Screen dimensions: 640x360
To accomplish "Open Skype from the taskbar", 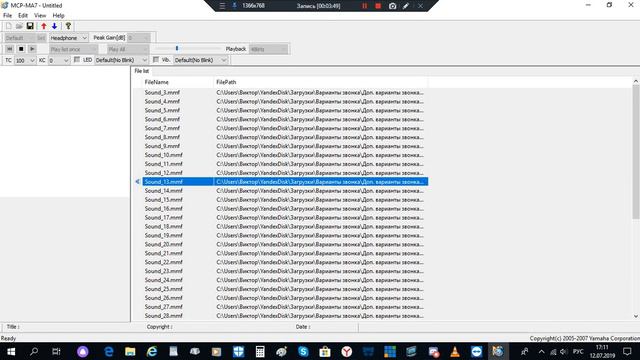I will coord(303,351).
